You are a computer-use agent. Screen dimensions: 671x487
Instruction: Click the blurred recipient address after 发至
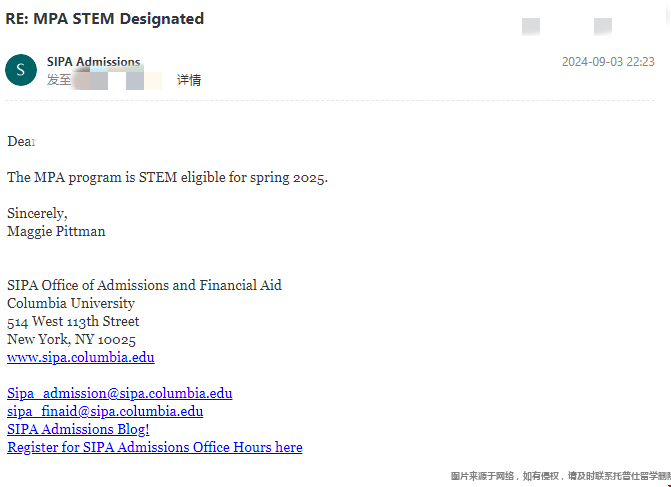tap(117, 80)
